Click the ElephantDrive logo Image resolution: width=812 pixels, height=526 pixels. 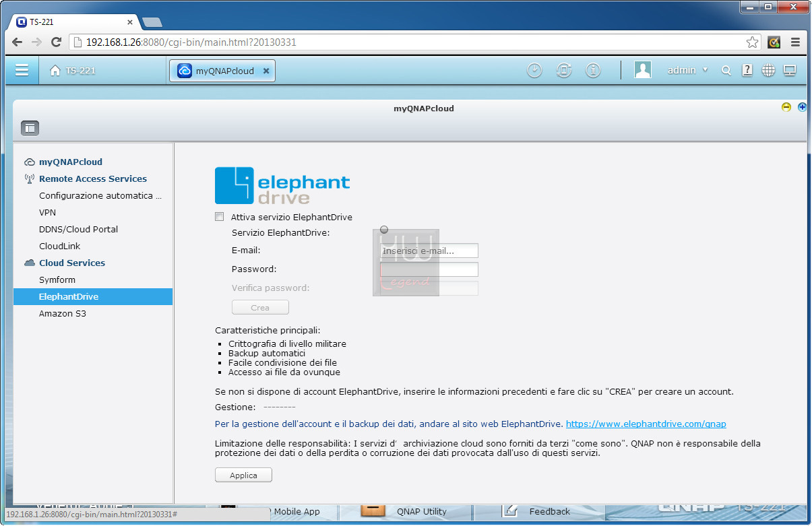(x=282, y=185)
